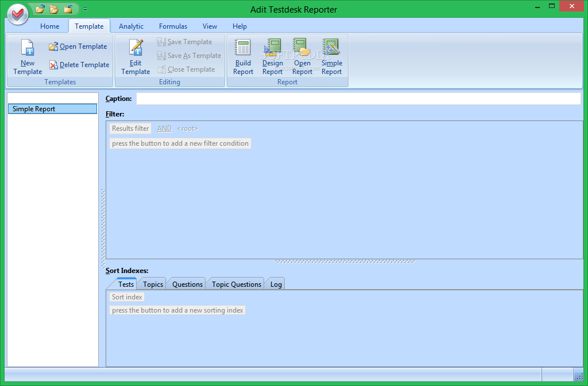Open the Analytic ribbon tab

click(x=131, y=26)
